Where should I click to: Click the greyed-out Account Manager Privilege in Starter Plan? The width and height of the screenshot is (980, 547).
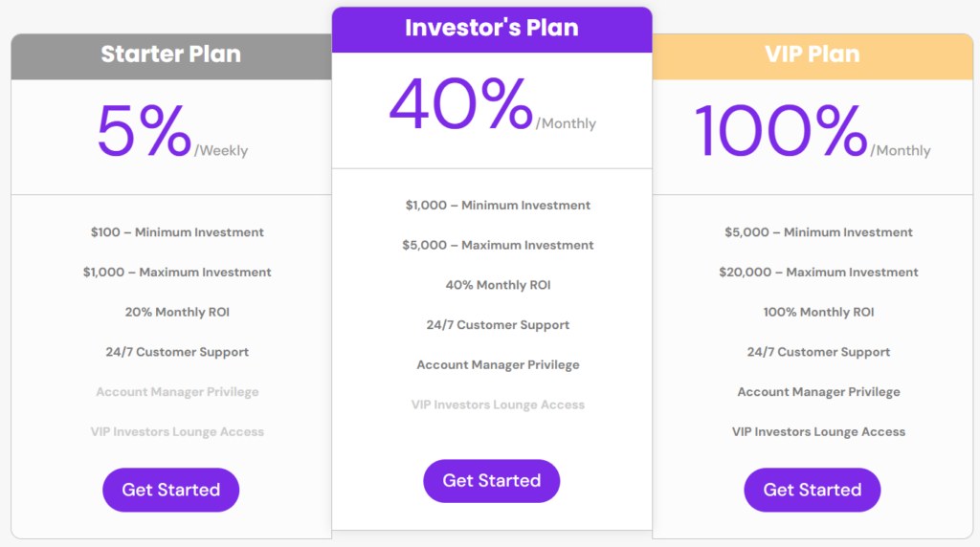coord(177,392)
